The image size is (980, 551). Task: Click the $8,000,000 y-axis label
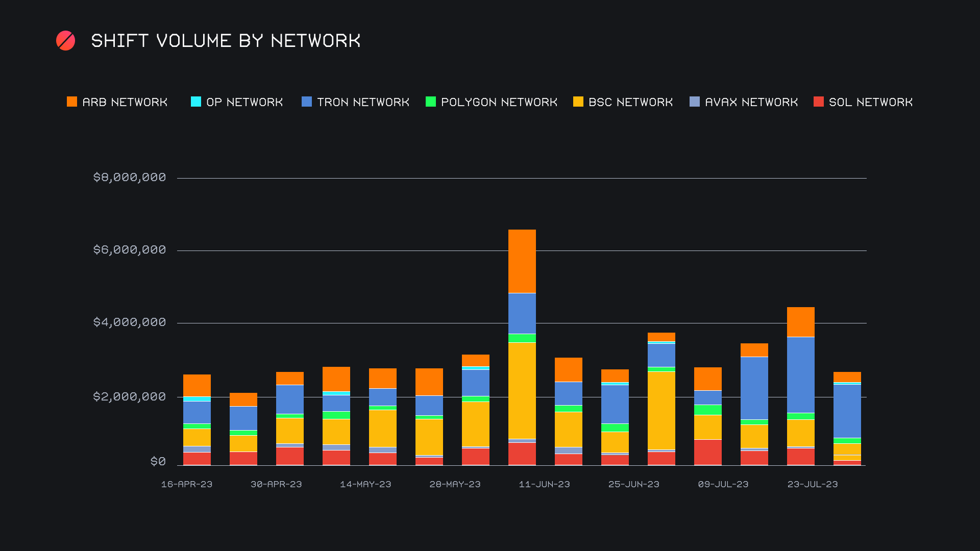click(130, 177)
